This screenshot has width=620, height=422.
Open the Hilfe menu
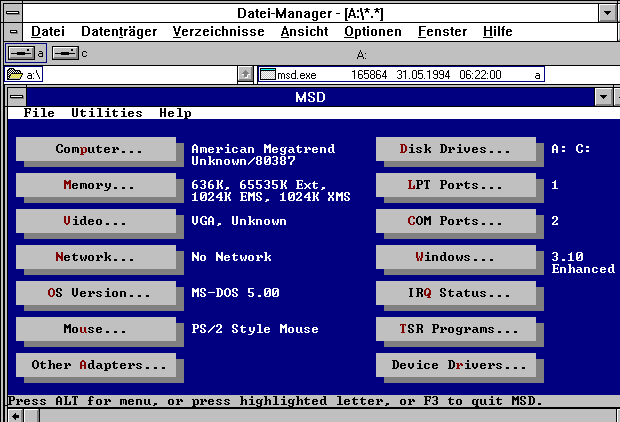[497, 32]
